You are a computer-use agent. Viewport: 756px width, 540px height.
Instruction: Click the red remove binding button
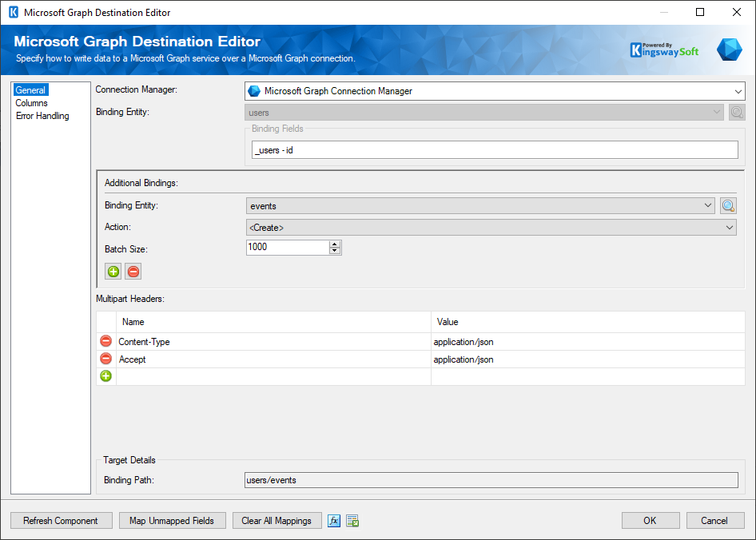[x=133, y=272]
